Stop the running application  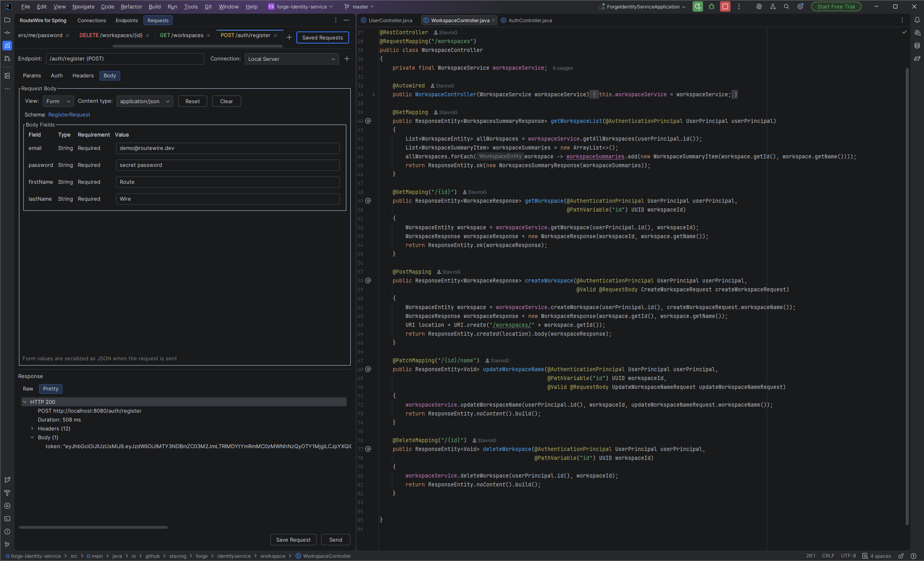(725, 6)
